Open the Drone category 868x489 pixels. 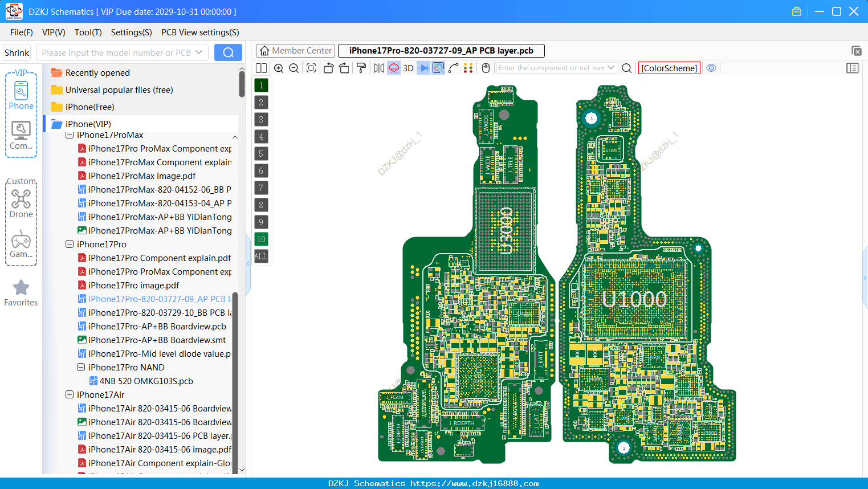[x=21, y=204]
